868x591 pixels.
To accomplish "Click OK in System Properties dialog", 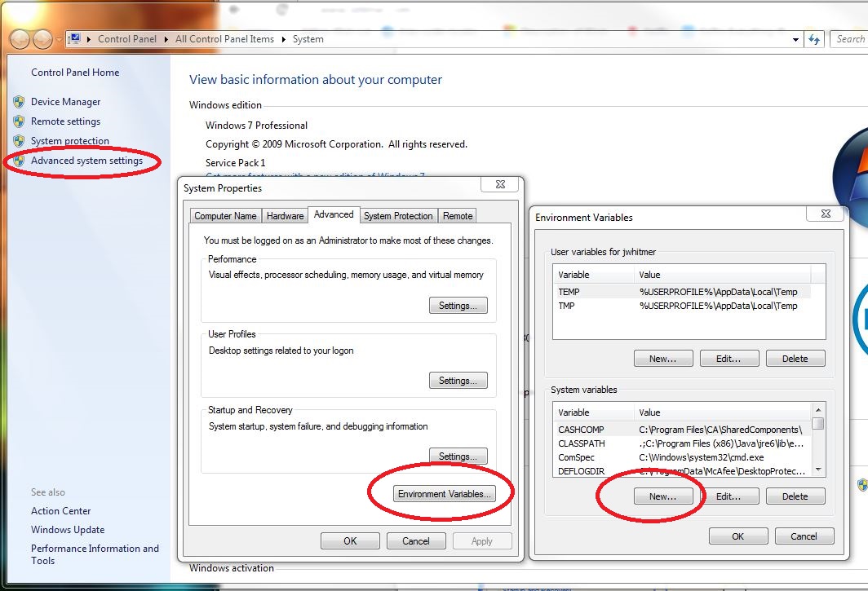I will 351,540.
